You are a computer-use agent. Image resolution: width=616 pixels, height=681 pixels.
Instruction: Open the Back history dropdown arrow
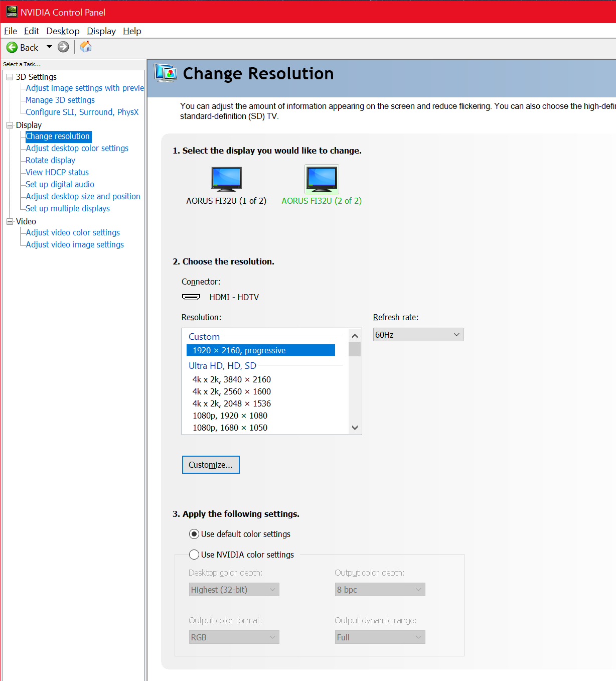point(49,47)
